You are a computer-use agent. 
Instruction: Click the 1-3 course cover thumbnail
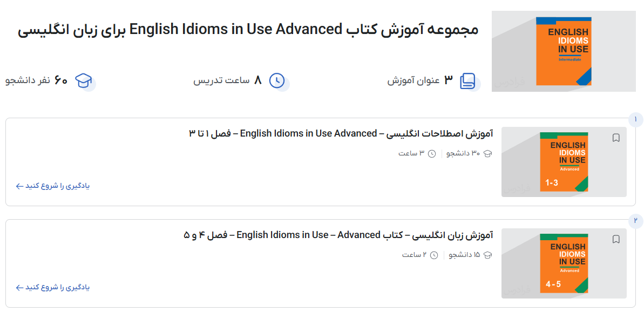pos(564,162)
